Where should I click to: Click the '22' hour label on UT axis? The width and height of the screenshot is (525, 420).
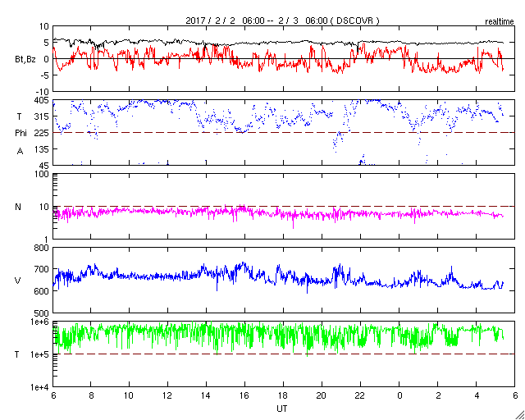click(360, 396)
